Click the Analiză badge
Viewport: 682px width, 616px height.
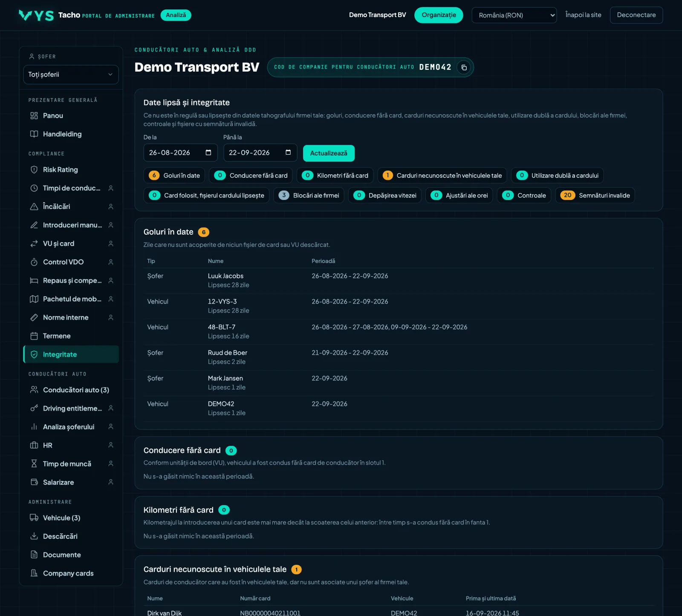pos(176,15)
